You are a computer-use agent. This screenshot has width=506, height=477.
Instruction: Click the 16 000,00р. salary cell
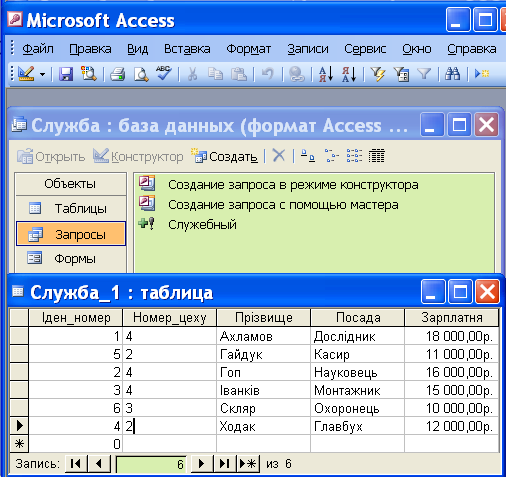[x=452, y=372]
